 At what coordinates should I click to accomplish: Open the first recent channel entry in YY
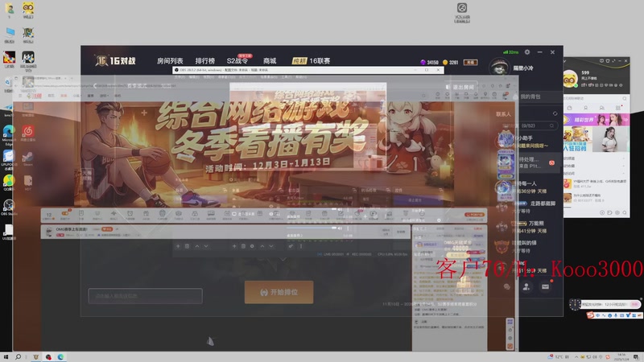[x=596, y=184]
